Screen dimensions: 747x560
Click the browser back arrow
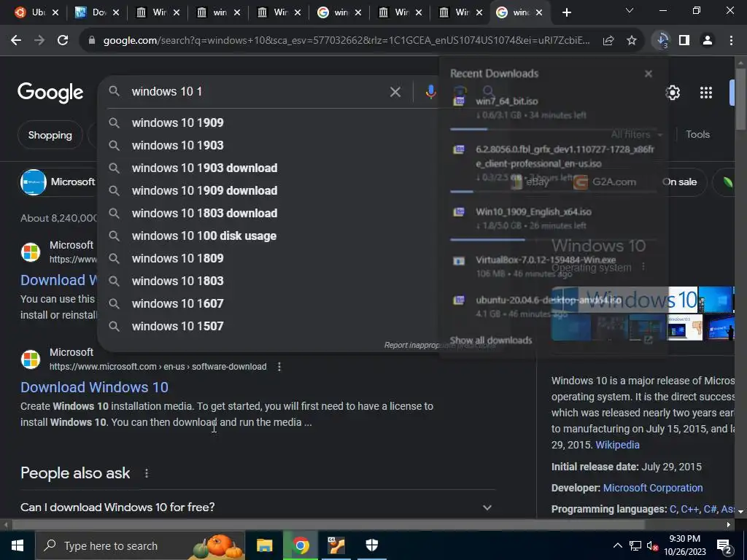[x=16, y=41]
